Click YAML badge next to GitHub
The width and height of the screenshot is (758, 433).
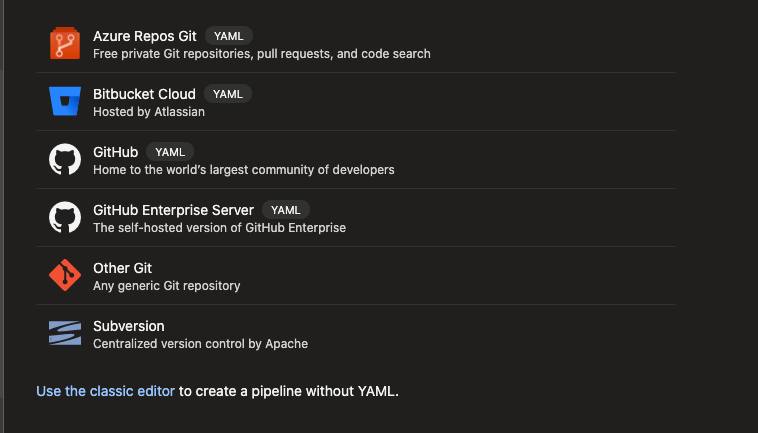click(x=170, y=152)
